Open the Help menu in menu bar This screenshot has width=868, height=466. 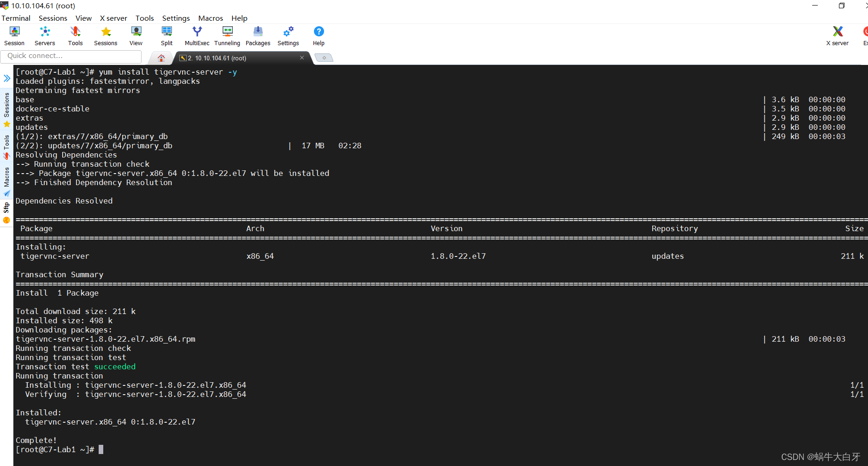pos(239,18)
